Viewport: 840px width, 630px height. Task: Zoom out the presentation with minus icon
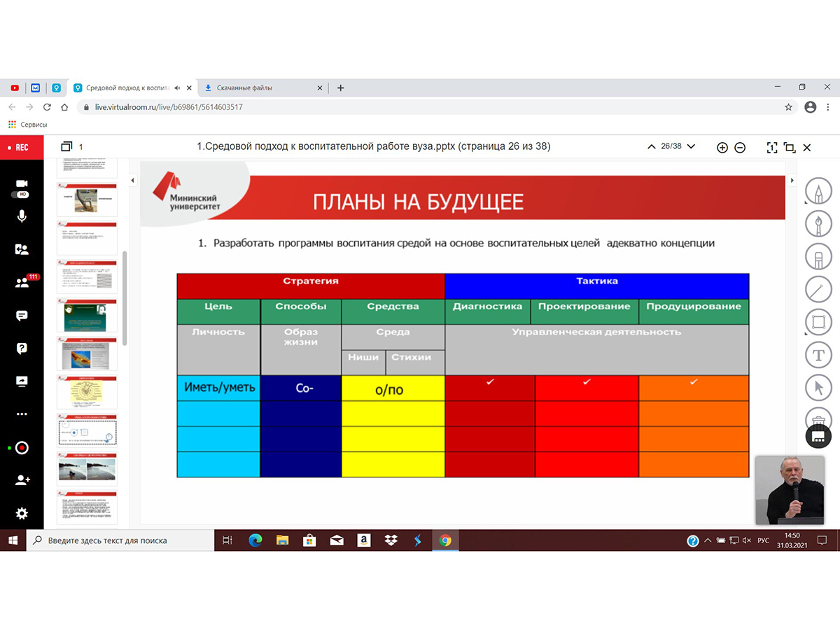(740, 148)
